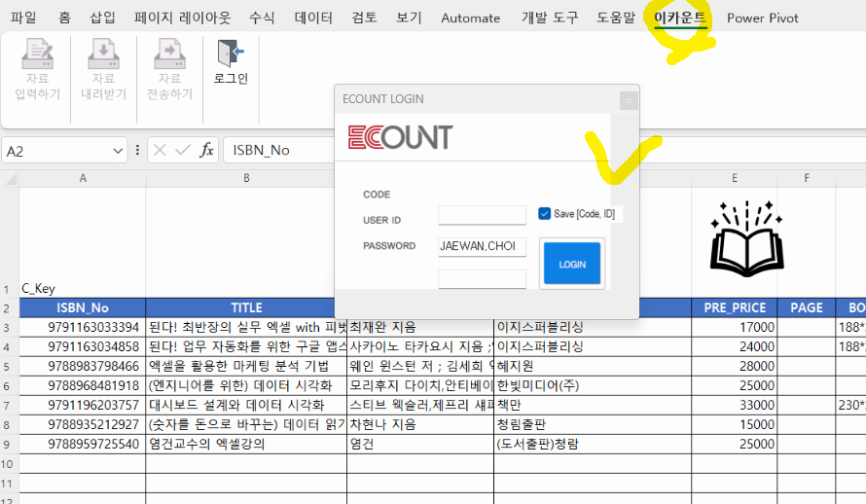Click the confirm checkmark in formula bar
This screenshot has width=866, height=504.
183,150
